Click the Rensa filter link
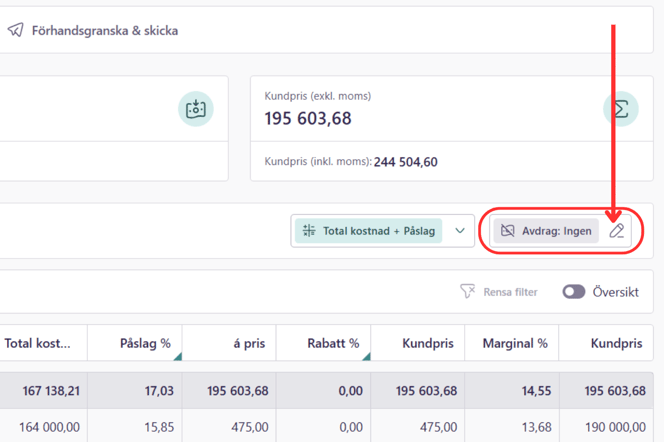Image resolution: width=664 pixels, height=442 pixels. pos(511,292)
